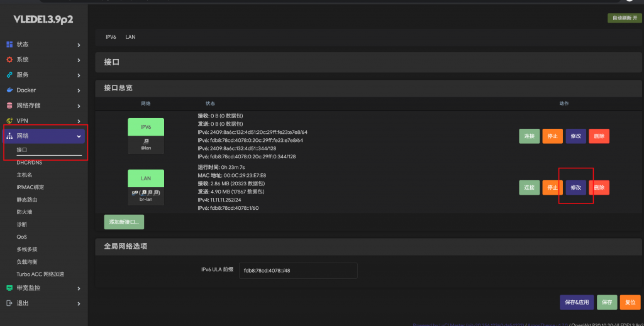Focus the IPv6 ULA 前缀 input field

tap(298, 271)
